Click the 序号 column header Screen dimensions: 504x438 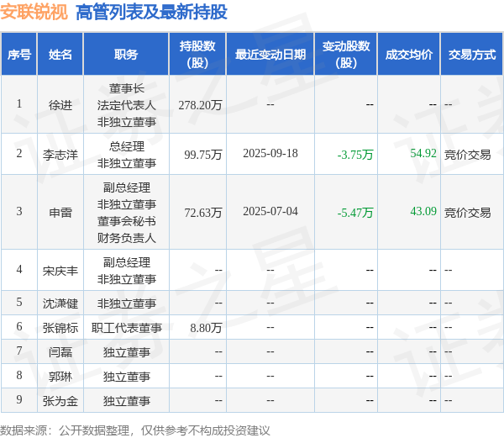(x=19, y=55)
